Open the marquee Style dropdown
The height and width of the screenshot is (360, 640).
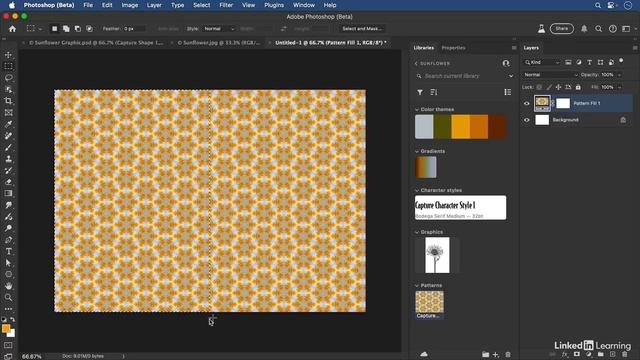[219, 29]
